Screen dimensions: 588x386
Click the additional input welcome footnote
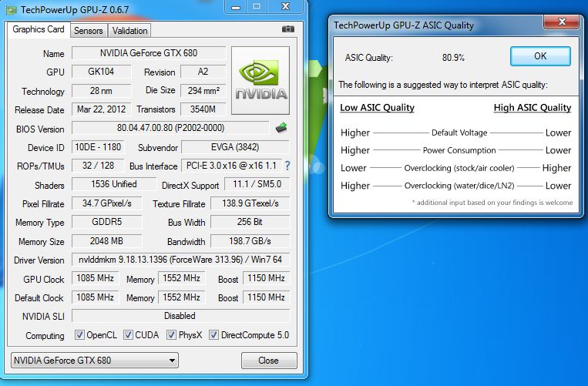492,203
